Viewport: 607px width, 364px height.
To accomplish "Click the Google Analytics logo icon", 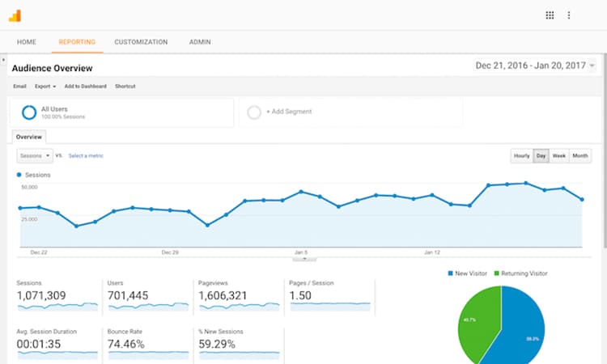I will pos(15,15).
